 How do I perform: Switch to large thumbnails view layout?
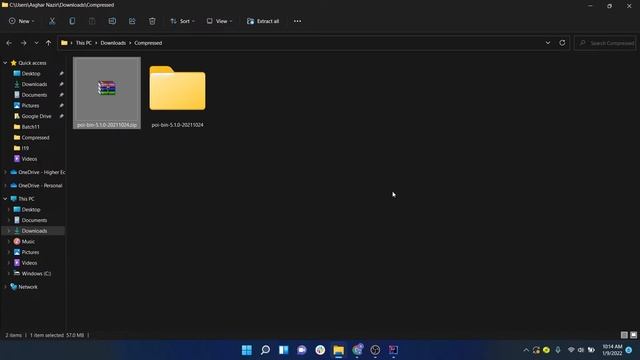(x=633, y=335)
